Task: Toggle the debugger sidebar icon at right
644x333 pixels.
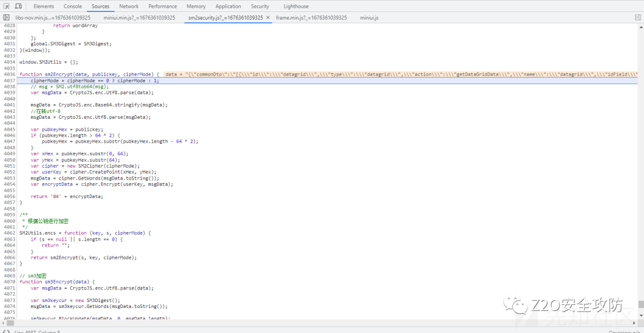Action: coord(637,18)
